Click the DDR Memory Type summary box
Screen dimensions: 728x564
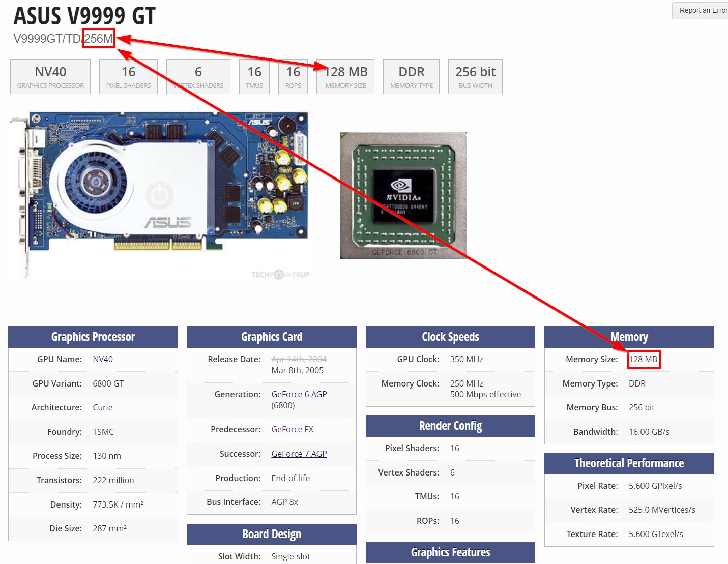(412, 77)
